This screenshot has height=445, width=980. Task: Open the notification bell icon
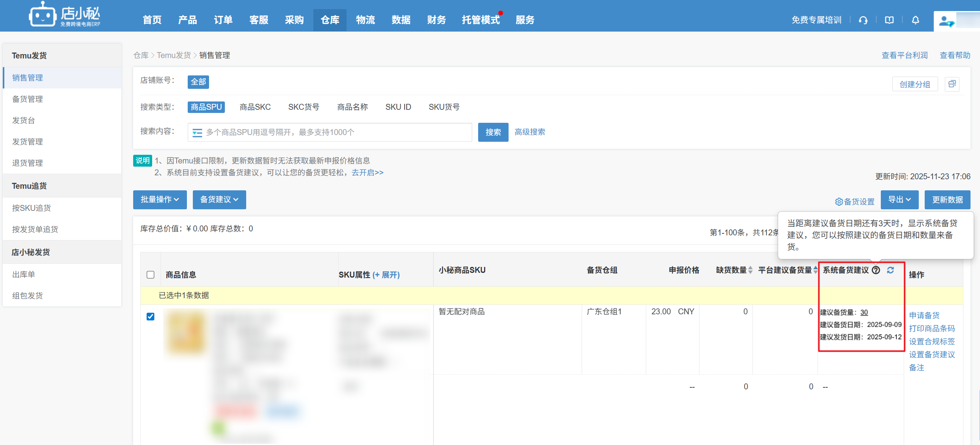pos(916,20)
